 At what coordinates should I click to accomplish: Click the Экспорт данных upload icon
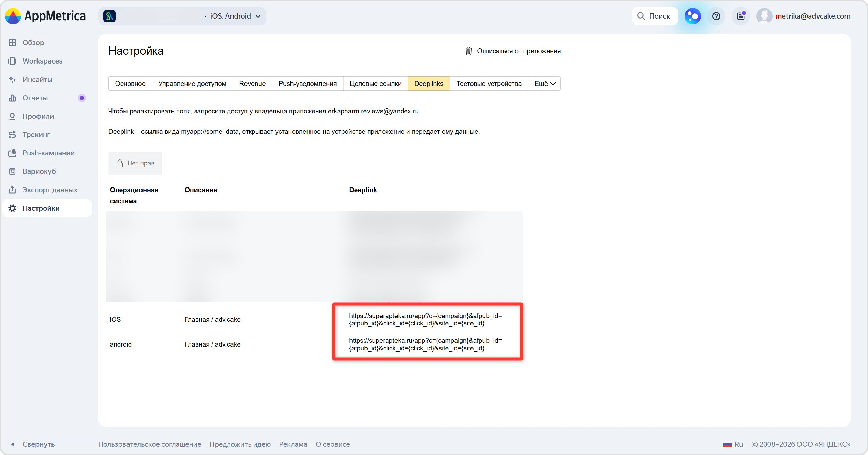12,190
